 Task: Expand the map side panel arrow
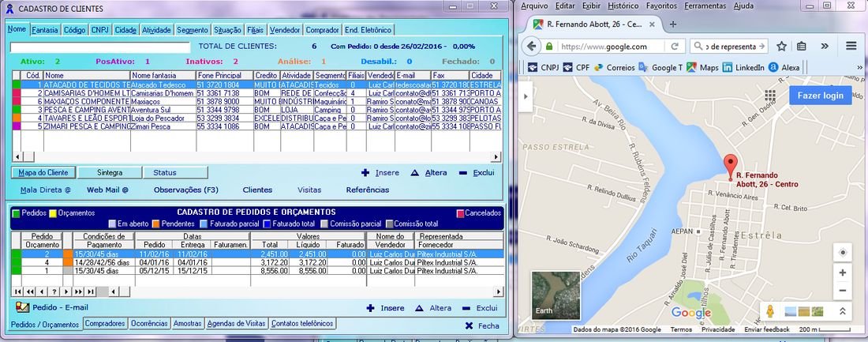(x=524, y=96)
